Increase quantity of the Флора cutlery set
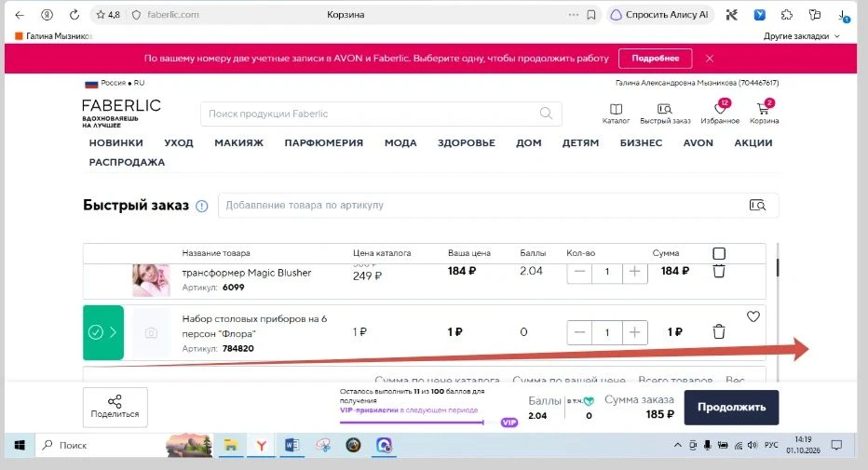This screenshot has height=470, width=868. 635,332
